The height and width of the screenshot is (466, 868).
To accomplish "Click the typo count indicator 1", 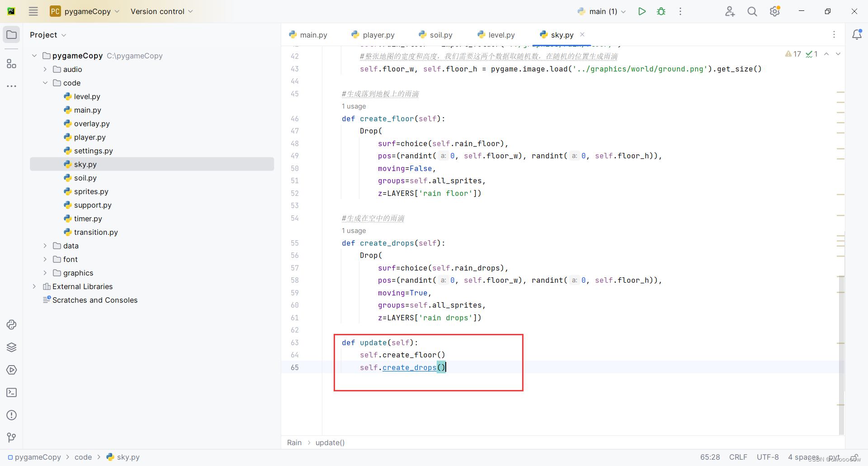I will pos(812,54).
